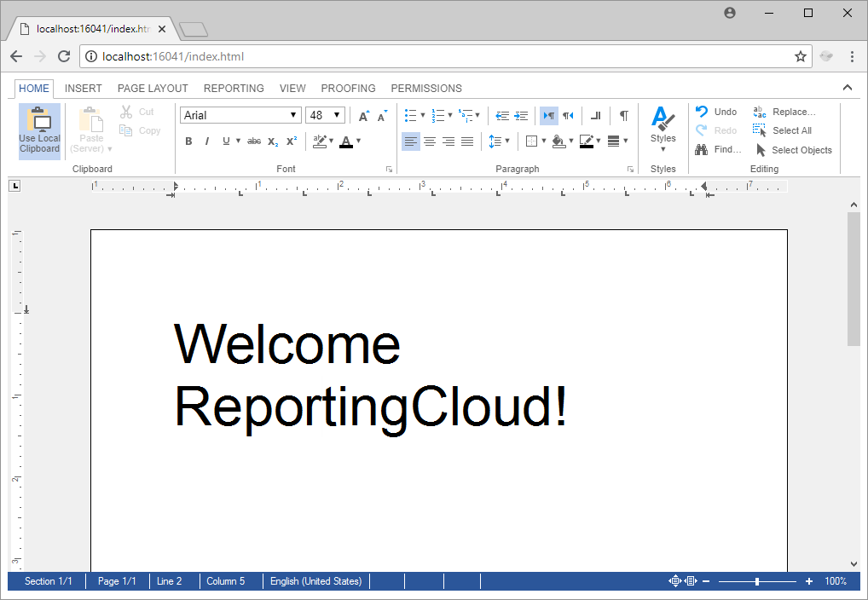Click the frame line width icon
868x600 pixels.
pyautogui.click(x=613, y=141)
